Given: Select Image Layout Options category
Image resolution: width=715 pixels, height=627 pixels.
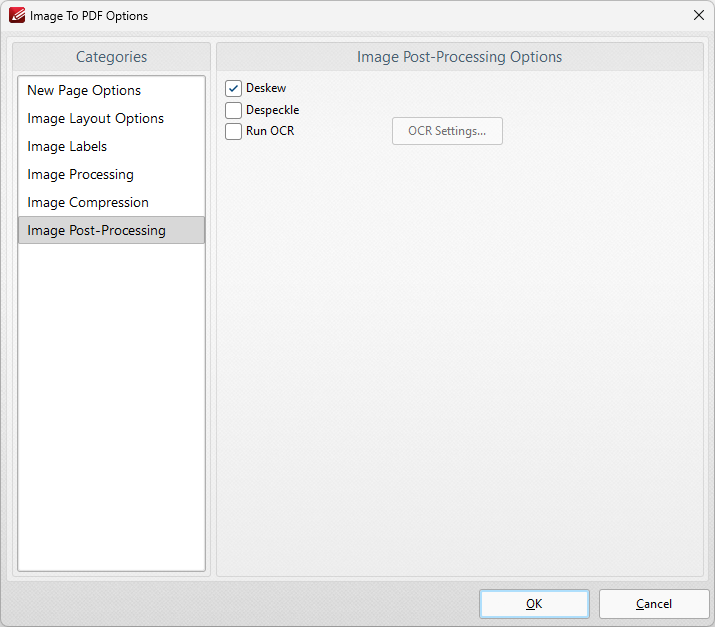Looking at the screenshot, I should [x=111, y=119].
